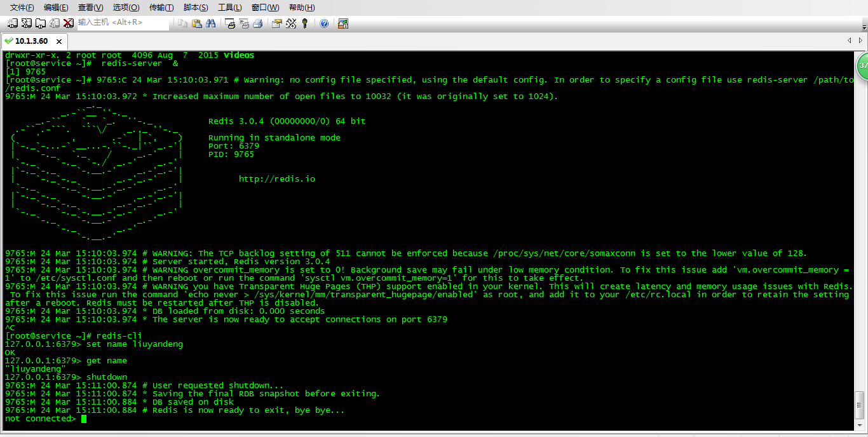This screenshot has height=437, width=868.
Task: Open Session Options icon
Action: point(277,24)
